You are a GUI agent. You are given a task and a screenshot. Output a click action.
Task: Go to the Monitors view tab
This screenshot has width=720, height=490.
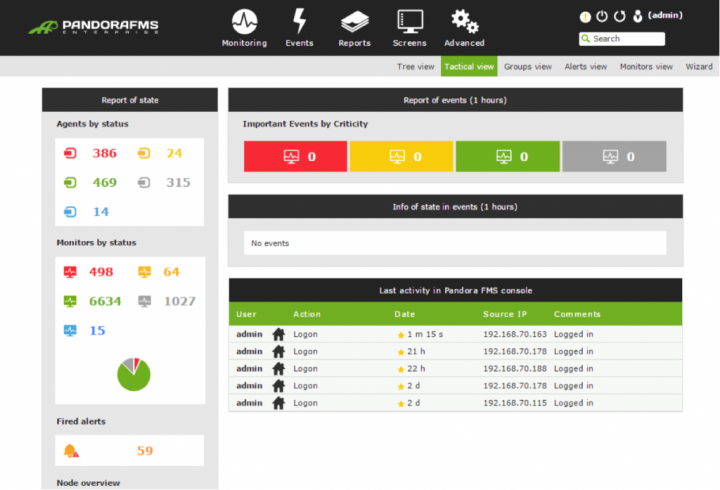tap(646, 67)
